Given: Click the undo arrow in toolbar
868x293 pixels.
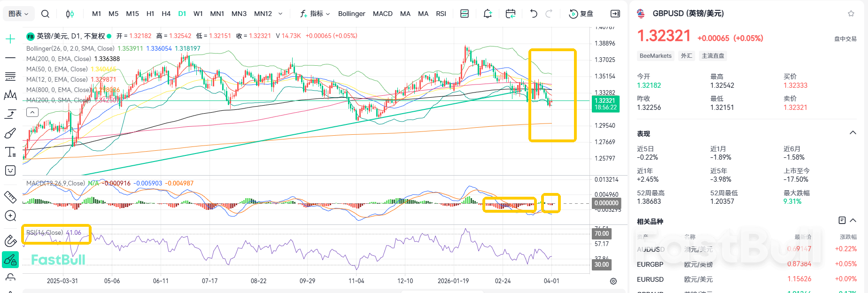Looking at the screenshot, I should (534, 14).
